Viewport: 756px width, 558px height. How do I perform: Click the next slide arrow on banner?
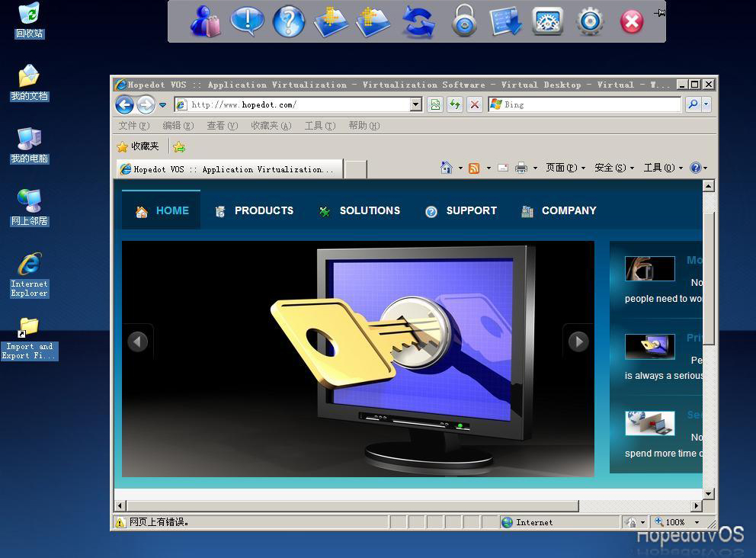click(578, 342)
